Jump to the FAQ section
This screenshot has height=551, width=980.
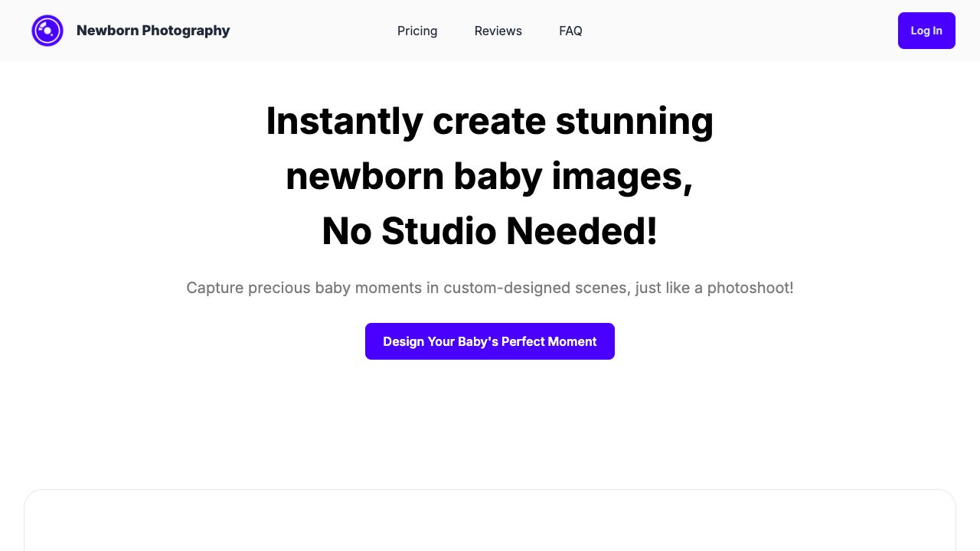[570, 31]
